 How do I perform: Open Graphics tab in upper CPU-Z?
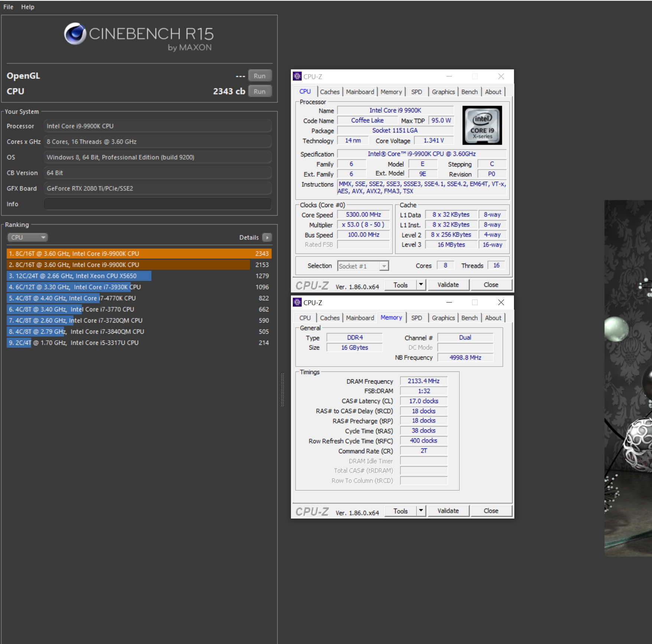[x=443, y=92]
